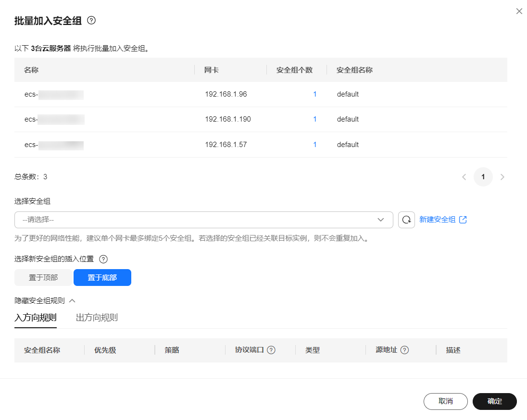Close the 批量加入安全组 dialog
527x420 pixels.
[519, 11]
